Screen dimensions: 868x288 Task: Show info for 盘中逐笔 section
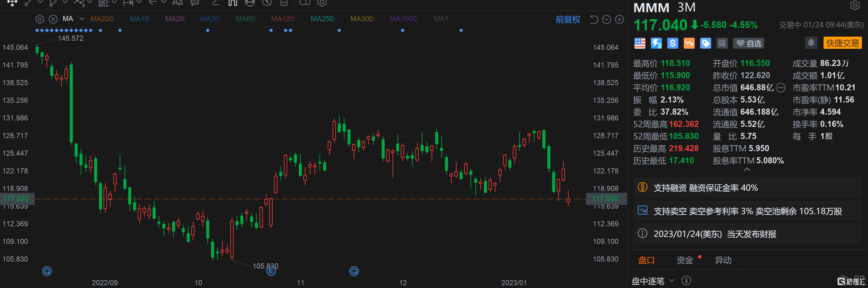coord(686,280)
